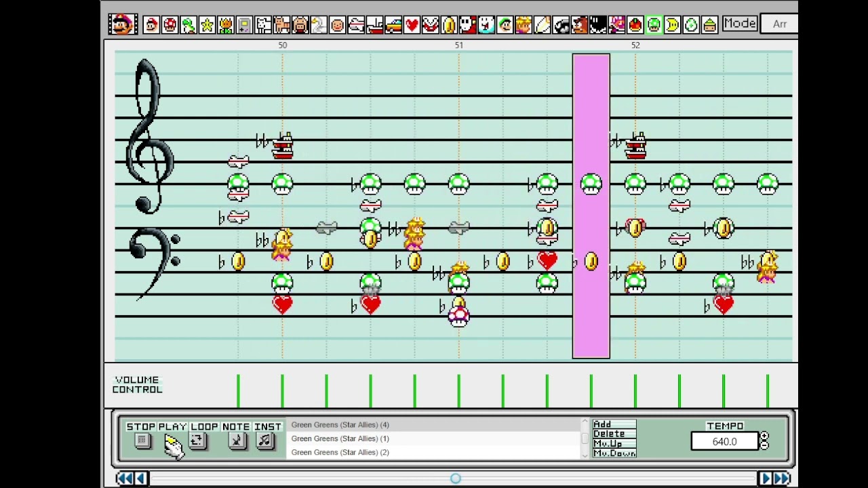
Task: Select the Heart instrument in toolbar
Action: tap(412, 25)
